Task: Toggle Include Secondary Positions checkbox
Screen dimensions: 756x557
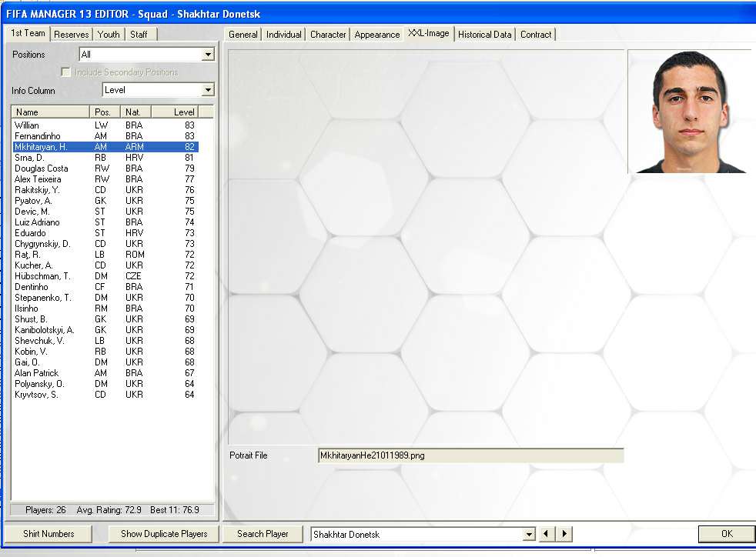Action: click(66, 72)
